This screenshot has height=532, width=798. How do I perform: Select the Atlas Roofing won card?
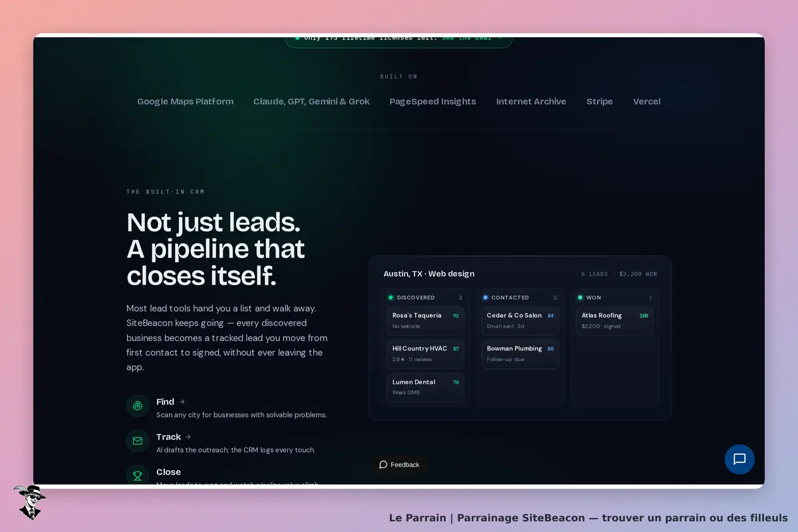pos(614,321)
